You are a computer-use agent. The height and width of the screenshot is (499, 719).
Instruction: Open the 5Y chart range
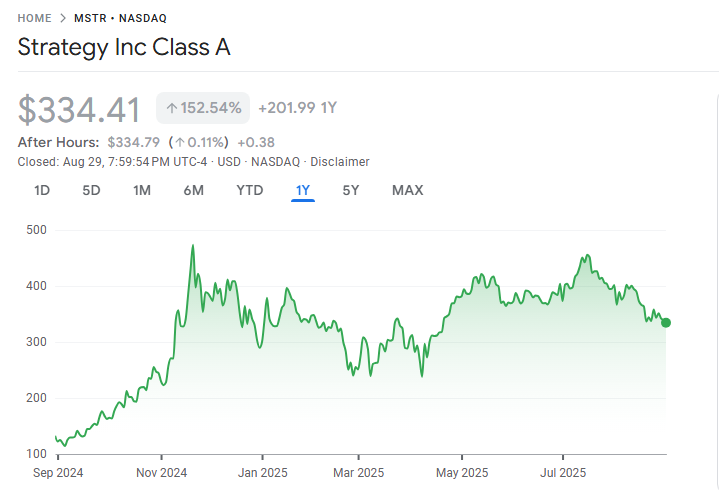coord(351,190)
